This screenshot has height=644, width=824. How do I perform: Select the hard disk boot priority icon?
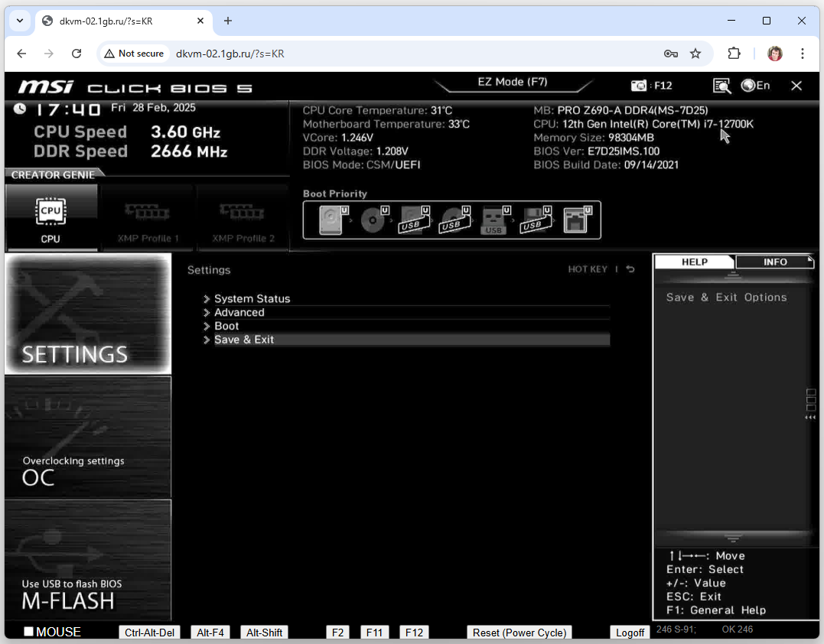[x=331, y=220]
